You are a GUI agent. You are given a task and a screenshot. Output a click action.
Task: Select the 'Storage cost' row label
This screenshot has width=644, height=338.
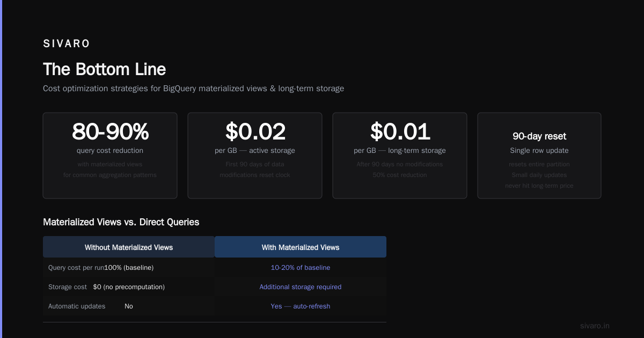[68, 287]
